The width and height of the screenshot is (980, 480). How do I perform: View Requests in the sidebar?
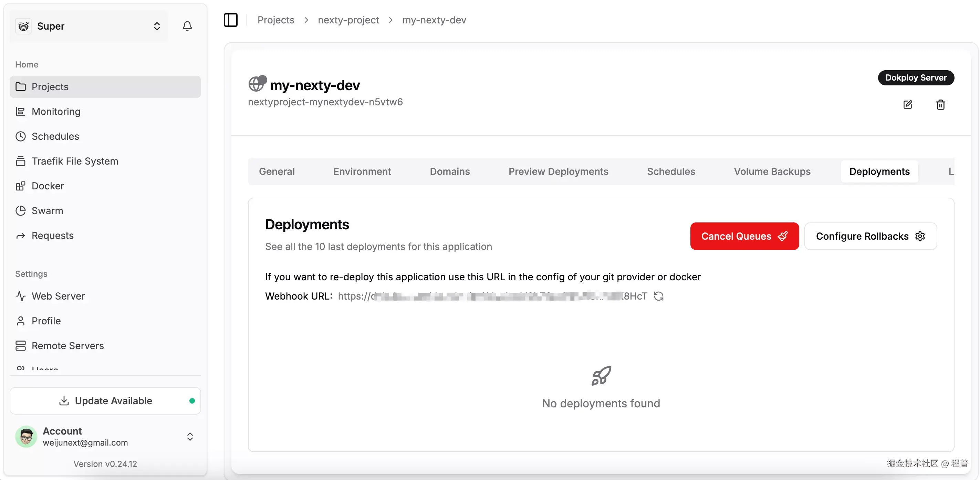click(x=52, y=235)
